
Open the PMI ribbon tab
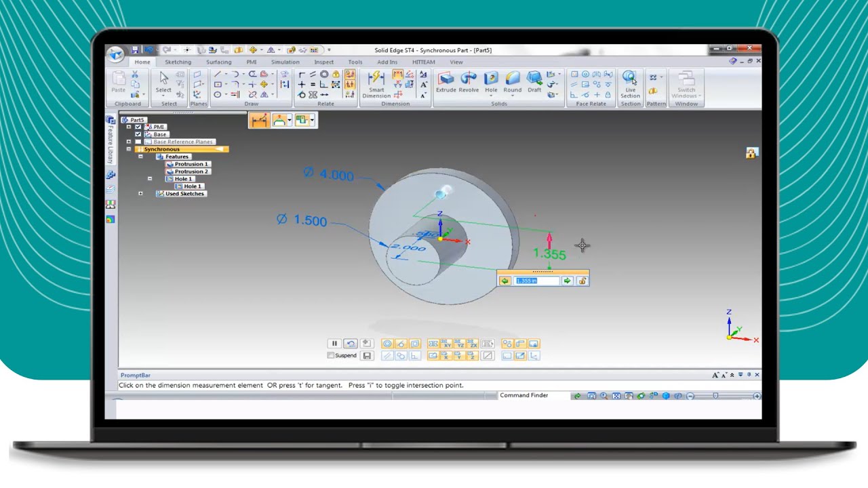(252, 62)
